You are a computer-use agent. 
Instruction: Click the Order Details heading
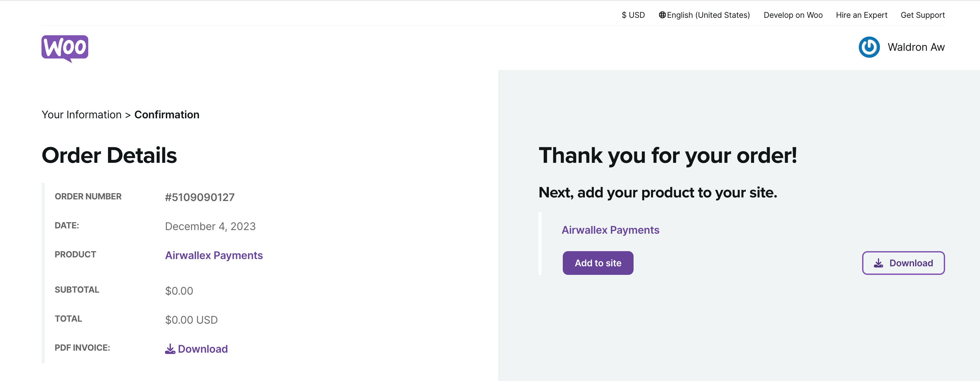109,155
